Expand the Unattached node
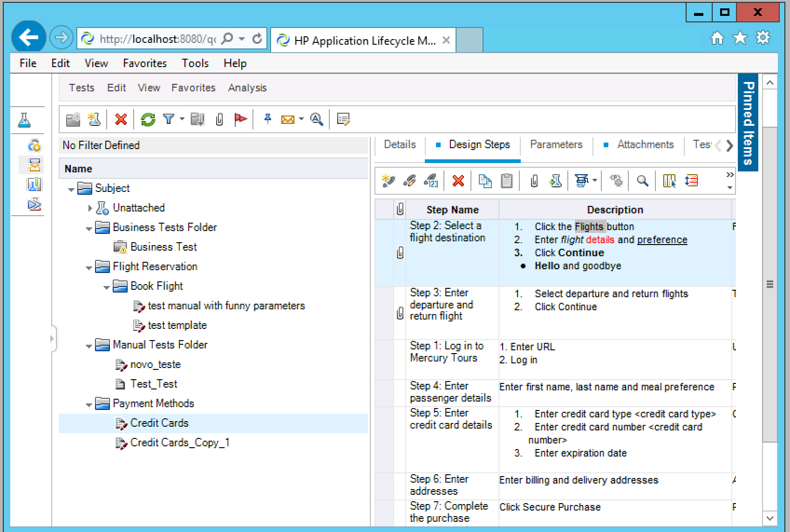This screenshot has height=532, width=790. (90, 208)
